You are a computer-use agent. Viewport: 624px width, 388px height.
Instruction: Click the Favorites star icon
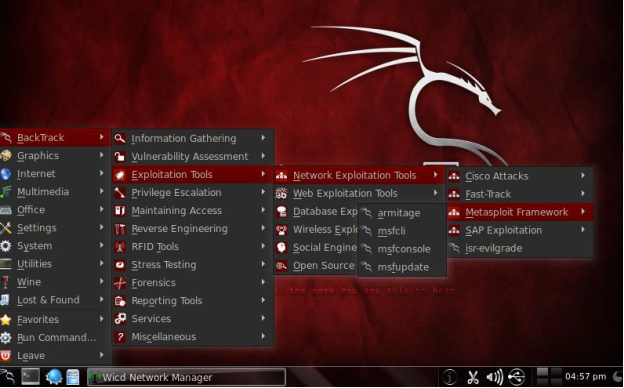pyautogui.click(x=6, y=320)
